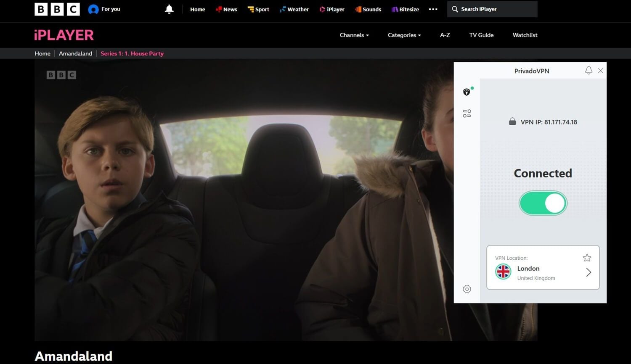Open Bitesize link

tap(405, 9)
